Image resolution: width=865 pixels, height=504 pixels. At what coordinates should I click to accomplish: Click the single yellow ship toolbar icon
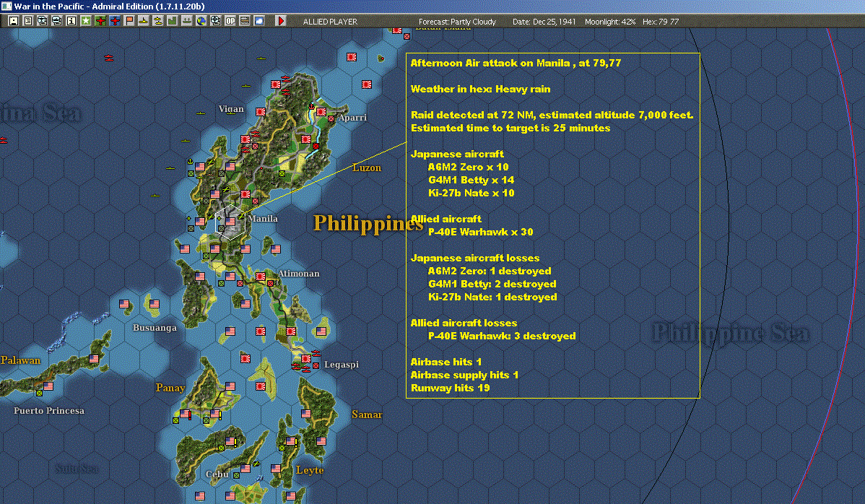click(x=144, y=21)
